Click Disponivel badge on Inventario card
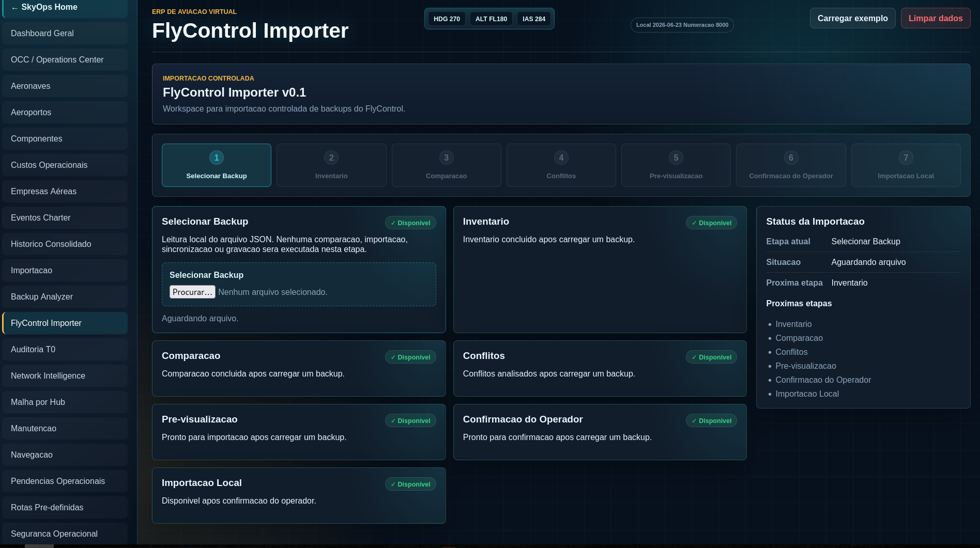This screenshot has height=548, width=980. click(x=711, y=223)
